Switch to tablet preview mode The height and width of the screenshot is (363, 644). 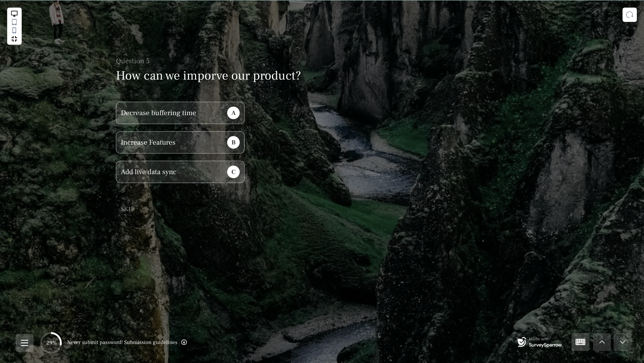[14, 22]
